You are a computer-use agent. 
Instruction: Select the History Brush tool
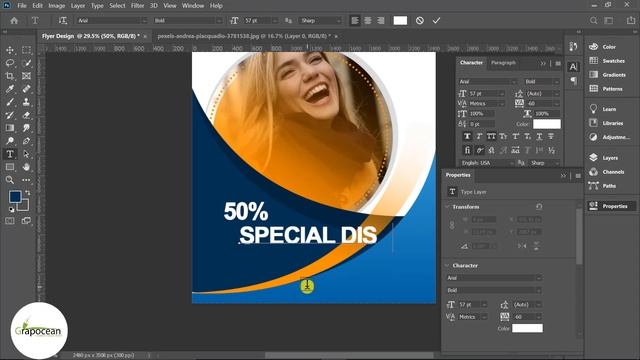coord(10,115)
